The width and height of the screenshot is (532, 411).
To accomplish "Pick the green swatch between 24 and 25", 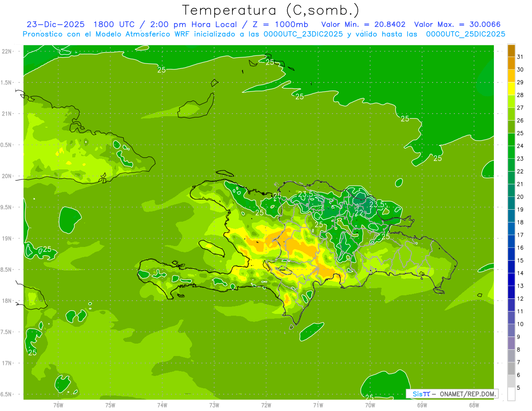I will (x=511, y=140).
